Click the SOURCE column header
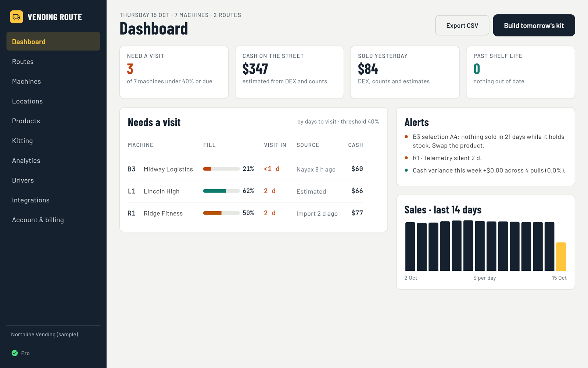This screenshot has width=588, height=368. coord(308,145)
